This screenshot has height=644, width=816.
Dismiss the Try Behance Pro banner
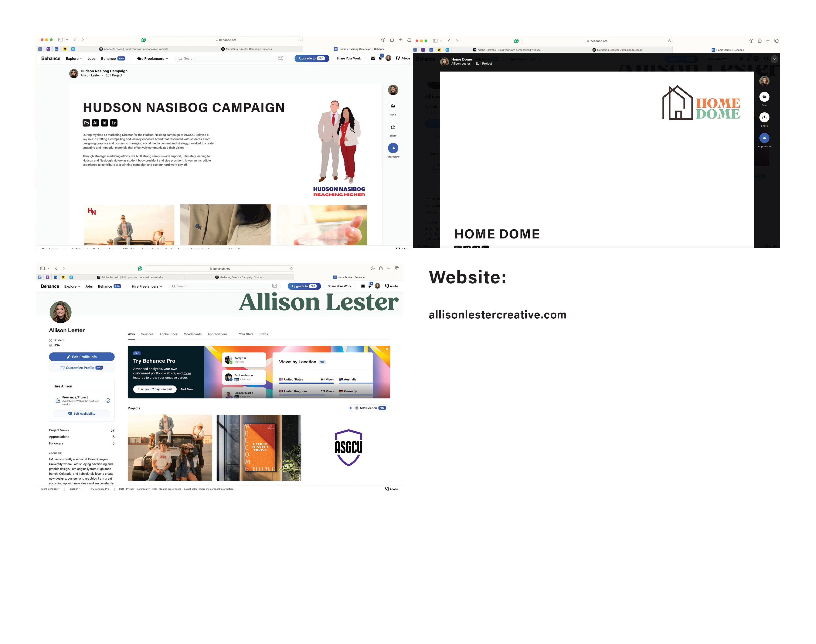(x=387, y=349)
